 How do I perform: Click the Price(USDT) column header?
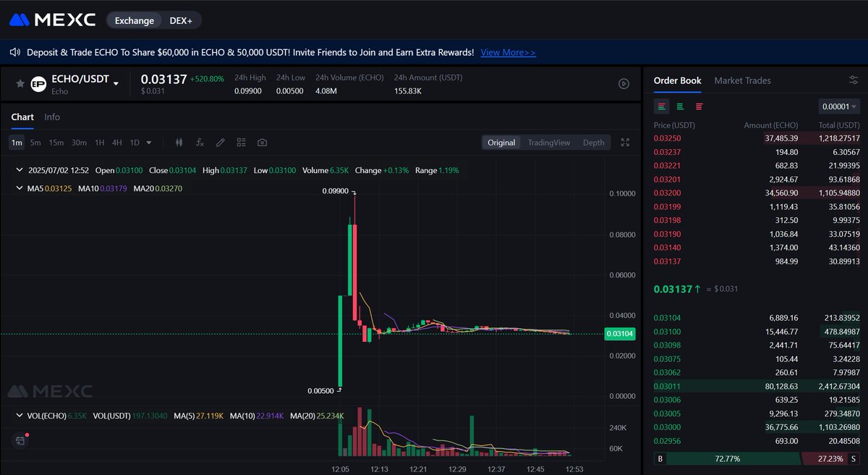point(674,125)
